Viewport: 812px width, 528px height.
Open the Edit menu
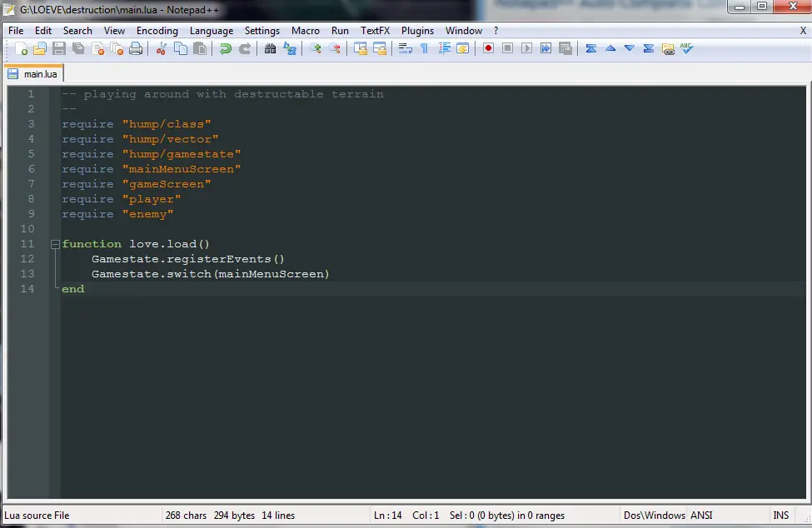[x=43, y=31]
